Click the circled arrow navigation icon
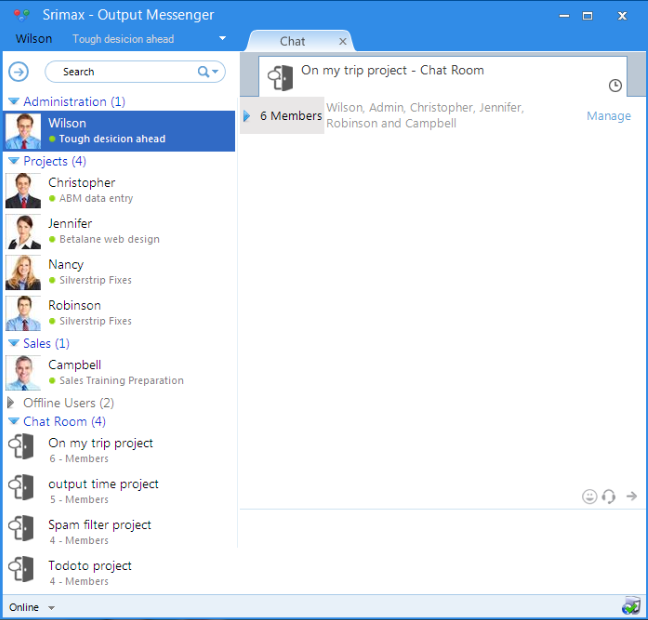 tap(18, 72)
